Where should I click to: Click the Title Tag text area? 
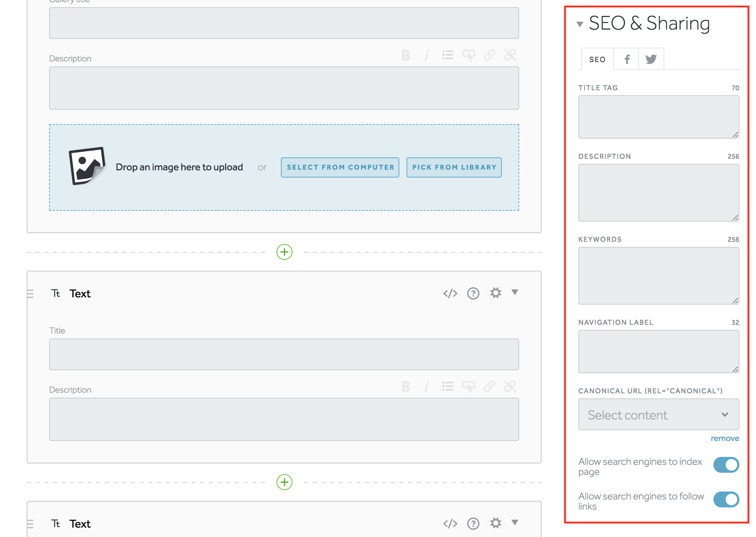(659, 117)
